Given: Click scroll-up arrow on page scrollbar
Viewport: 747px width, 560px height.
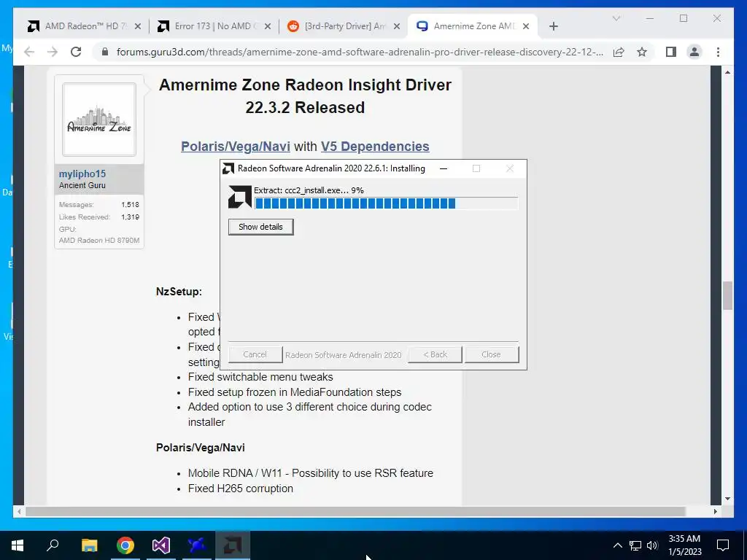Looking at the screenshot, I should point(727,72).
